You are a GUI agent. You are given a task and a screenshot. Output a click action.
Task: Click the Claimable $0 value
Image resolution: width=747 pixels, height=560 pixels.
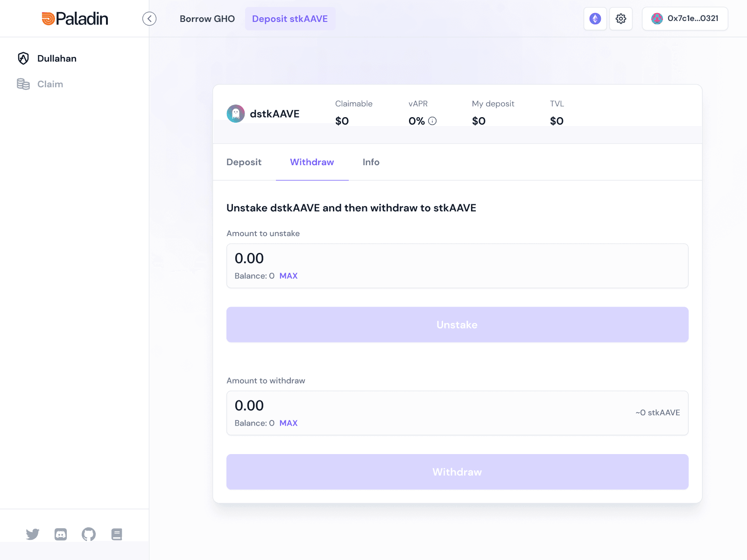tap(342, 121)
